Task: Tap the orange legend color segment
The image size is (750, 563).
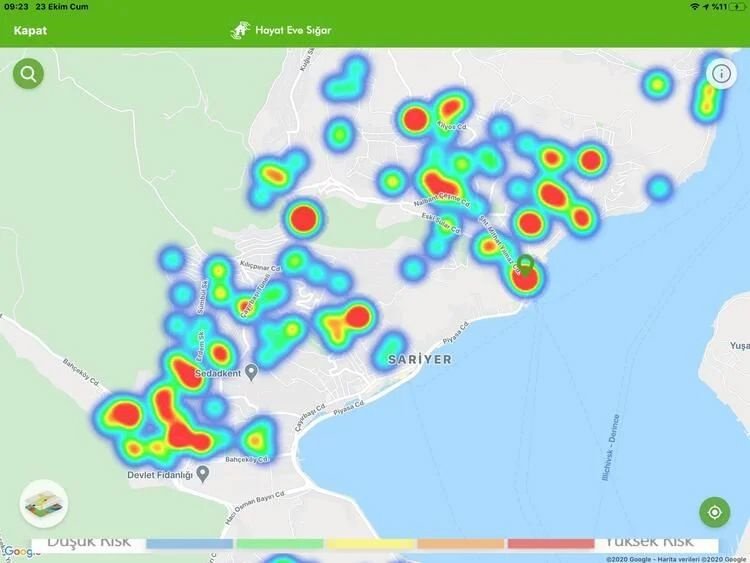Action: [x=461, y=544]
